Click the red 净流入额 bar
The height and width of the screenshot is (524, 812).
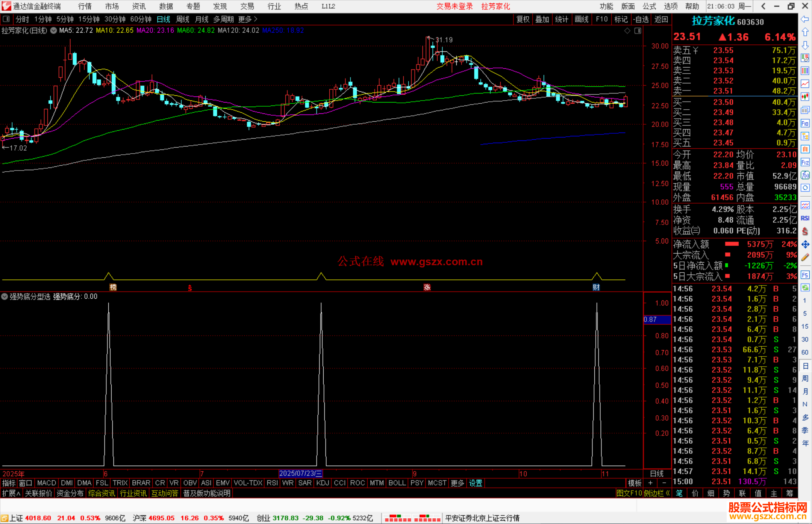click(732, 244)
